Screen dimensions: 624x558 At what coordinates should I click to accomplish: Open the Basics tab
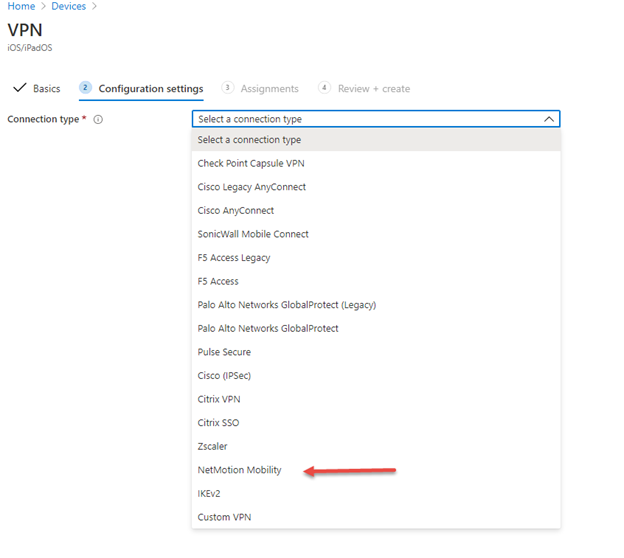click(x=37, y=88)
